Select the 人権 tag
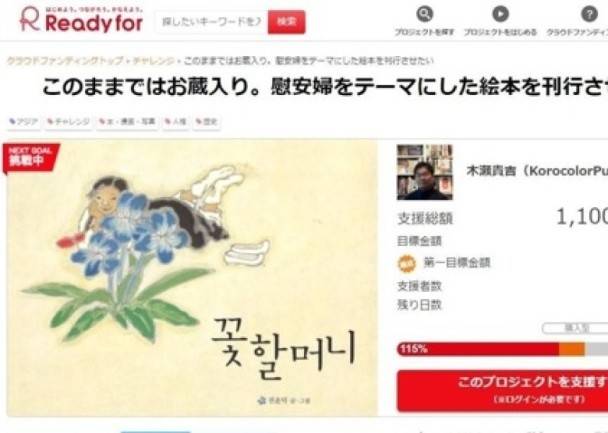 pyautogui.click(x=176, y=122)
